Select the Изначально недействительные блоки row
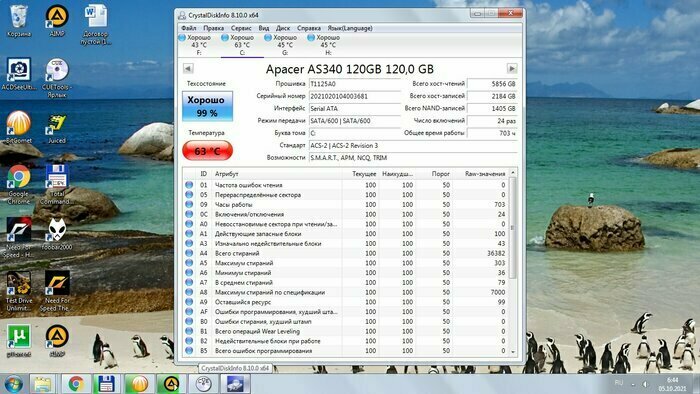 [346, 244]
